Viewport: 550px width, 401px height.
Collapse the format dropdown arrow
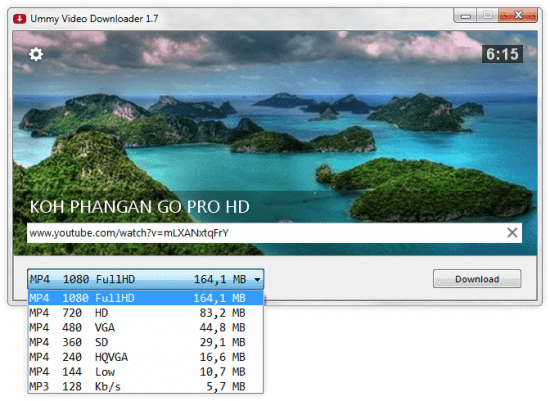click(257, 280)
